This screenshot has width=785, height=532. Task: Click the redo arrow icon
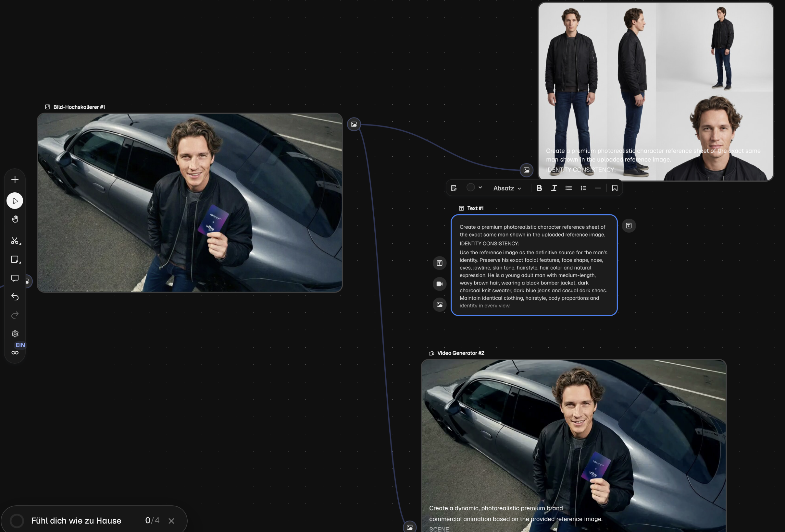pos(15,315)
